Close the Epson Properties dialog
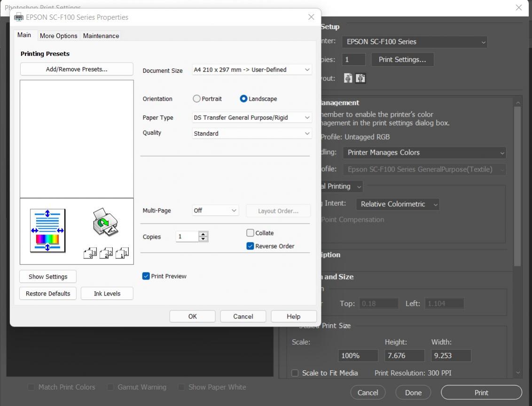 [x=311, y=17]
